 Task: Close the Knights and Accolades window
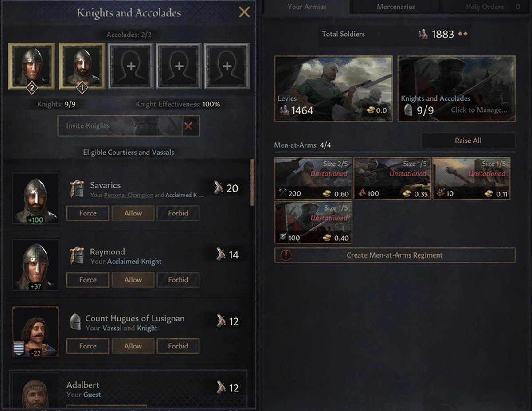[x=244, y=12]
